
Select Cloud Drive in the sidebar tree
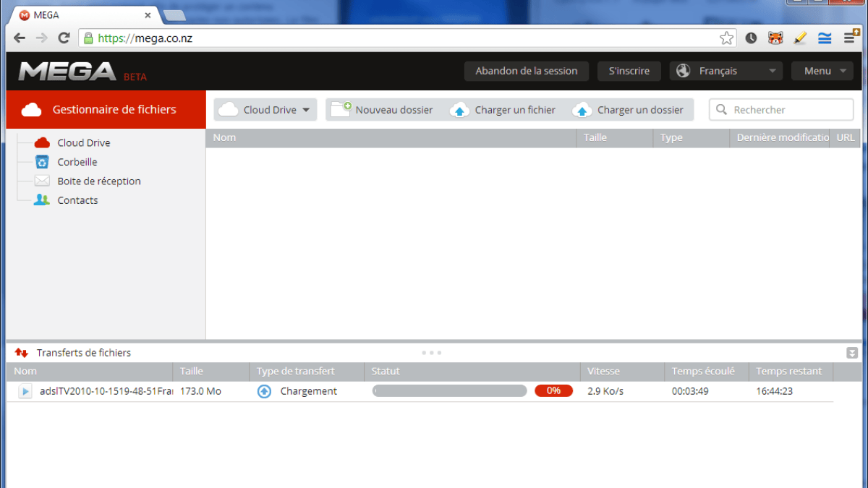[84, 143]
